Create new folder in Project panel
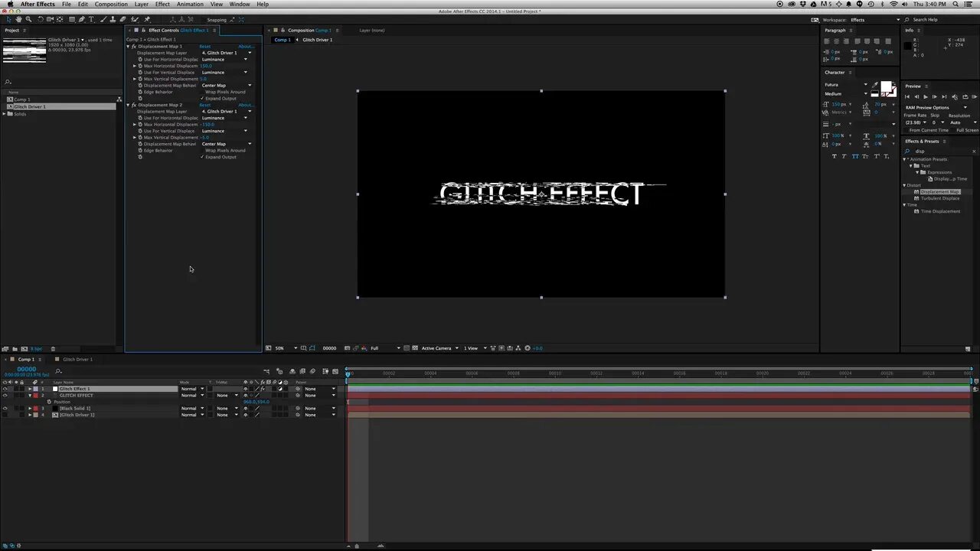Screen dimensions: 980x551 pos(15,349)
